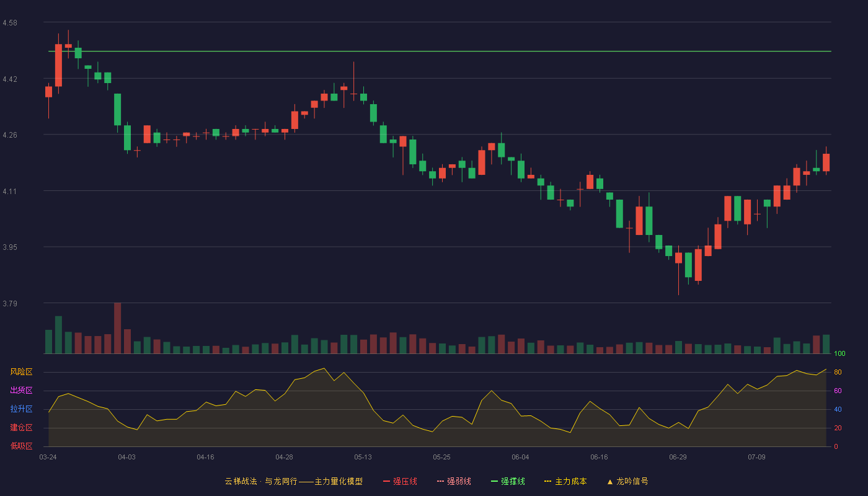Click the 05-13 date axis marker
Image resolution: width=868 pixels, height=496 pixels.
[x=363, y=457]
